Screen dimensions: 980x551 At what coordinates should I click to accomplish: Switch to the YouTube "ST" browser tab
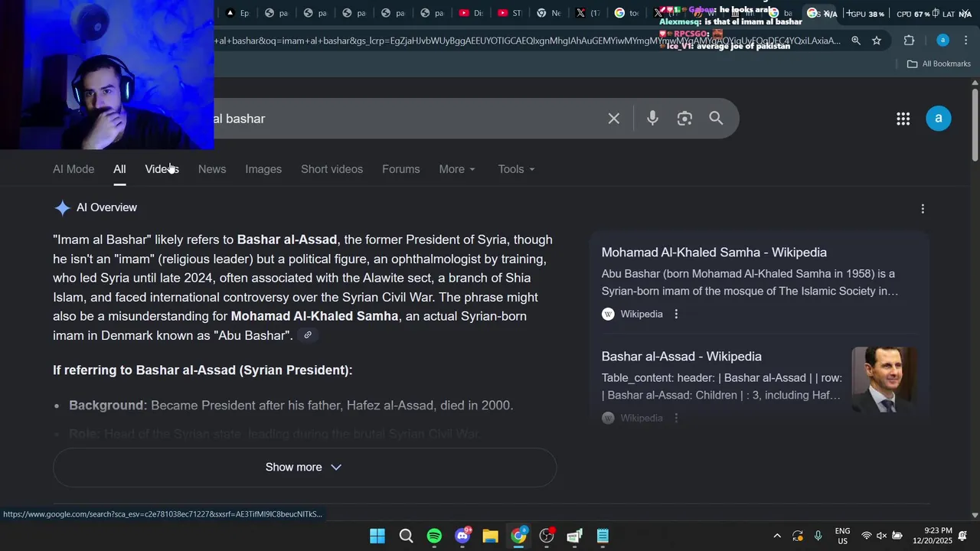click(509, 13)
